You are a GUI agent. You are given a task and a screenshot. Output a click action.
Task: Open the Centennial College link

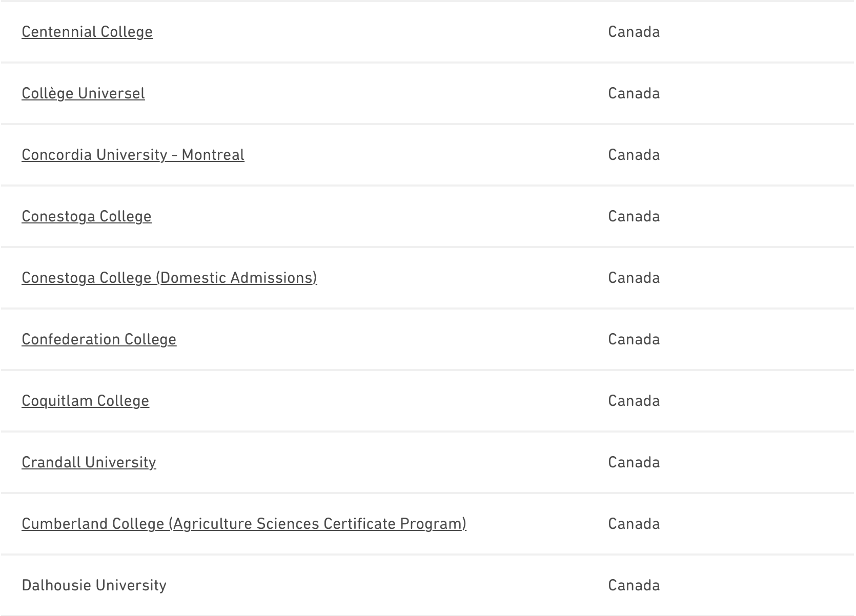click(87, 32)
